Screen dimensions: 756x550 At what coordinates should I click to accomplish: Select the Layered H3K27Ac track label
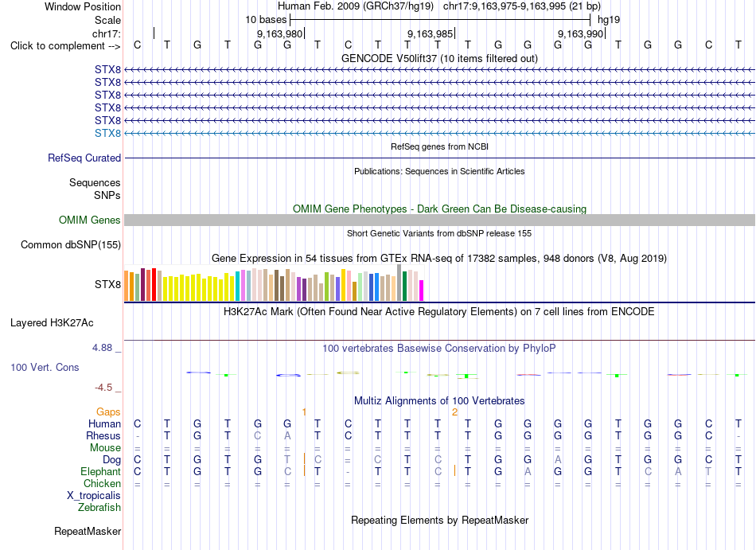[x=52, y=323]
